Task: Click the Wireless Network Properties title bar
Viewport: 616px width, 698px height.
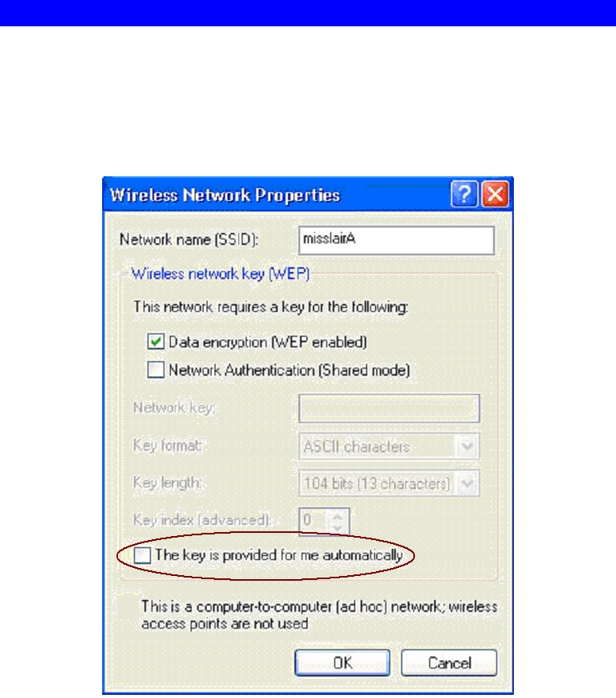Action: pos(276,195)
